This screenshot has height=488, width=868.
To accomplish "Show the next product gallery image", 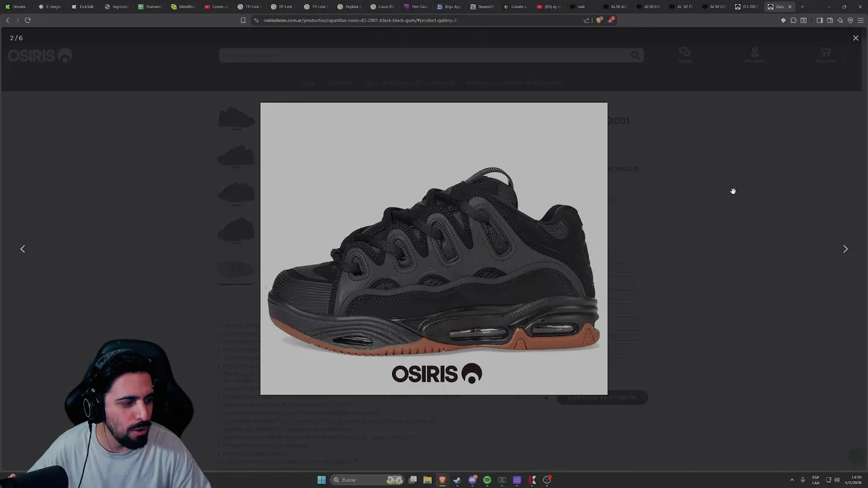I will tap(845, 249).
